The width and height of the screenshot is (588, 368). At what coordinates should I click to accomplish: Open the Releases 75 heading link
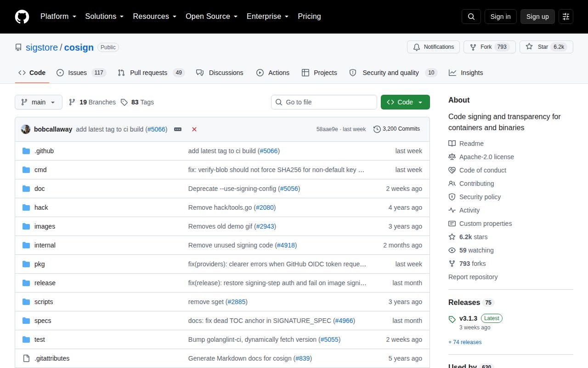coord(471,302)
